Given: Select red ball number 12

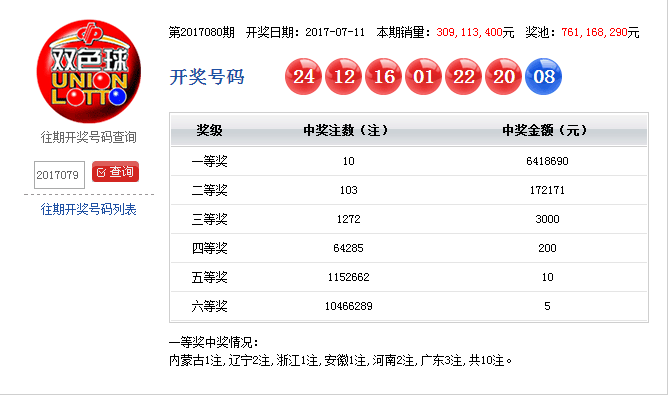Looking at the screenshot, I should click(x=343, y=77).
